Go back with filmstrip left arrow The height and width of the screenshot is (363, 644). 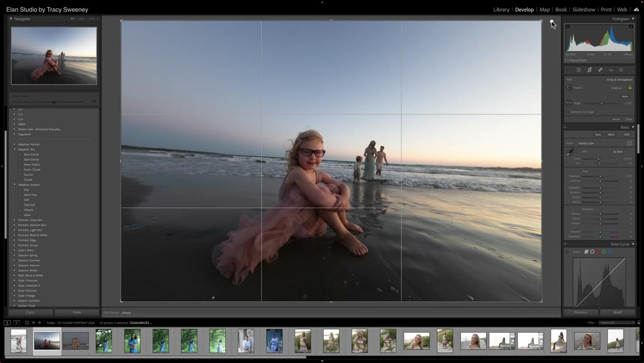(33, 323)
